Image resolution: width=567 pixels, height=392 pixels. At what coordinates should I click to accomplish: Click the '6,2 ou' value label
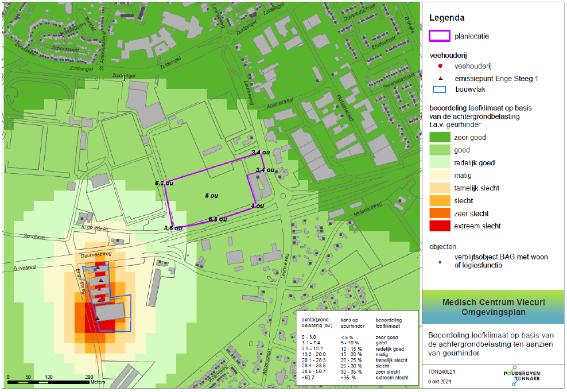tap(163, 183)
